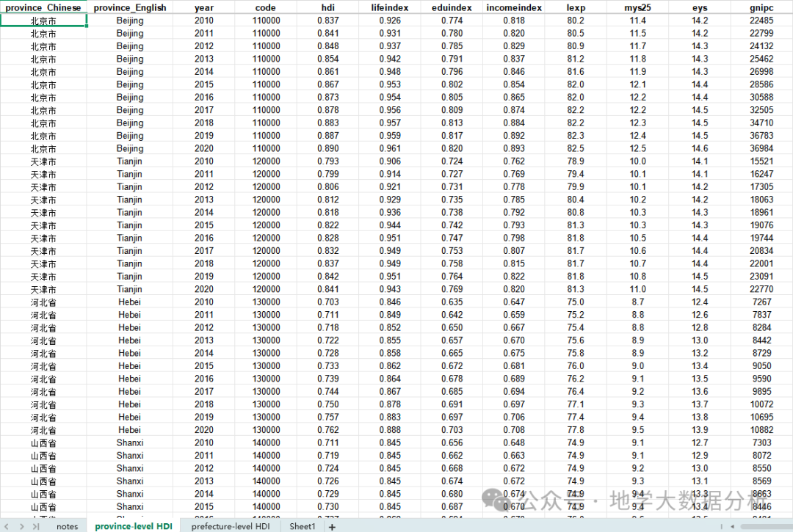Image resolution: width=793 pixels, height=532 pixels.
Task: Click the gnipc cell showing 23091
Action: pos(761,277)
